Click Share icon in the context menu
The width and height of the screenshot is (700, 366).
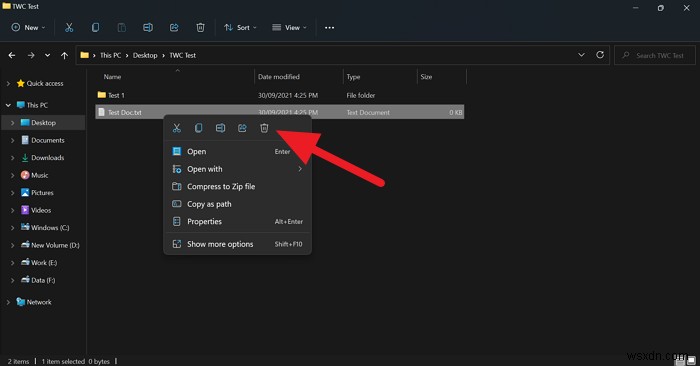pos(242,128)
